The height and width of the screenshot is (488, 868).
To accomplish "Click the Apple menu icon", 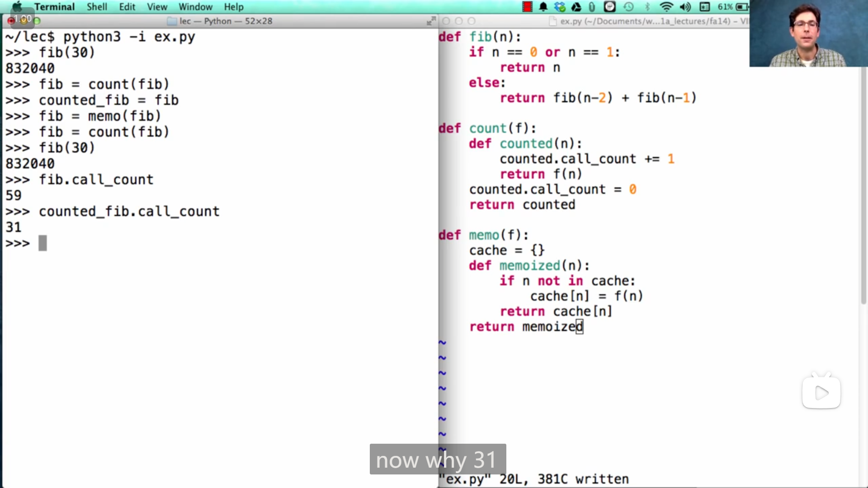I will 17,7.
